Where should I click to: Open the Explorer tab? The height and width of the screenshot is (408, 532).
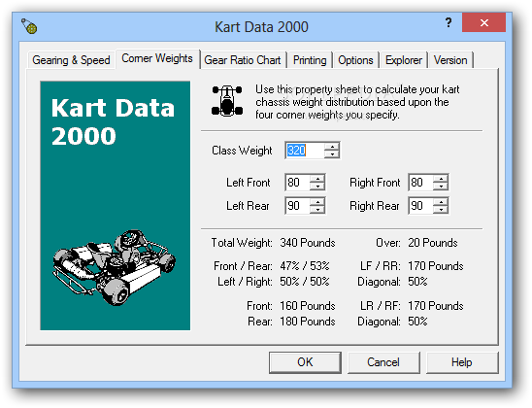404,60
